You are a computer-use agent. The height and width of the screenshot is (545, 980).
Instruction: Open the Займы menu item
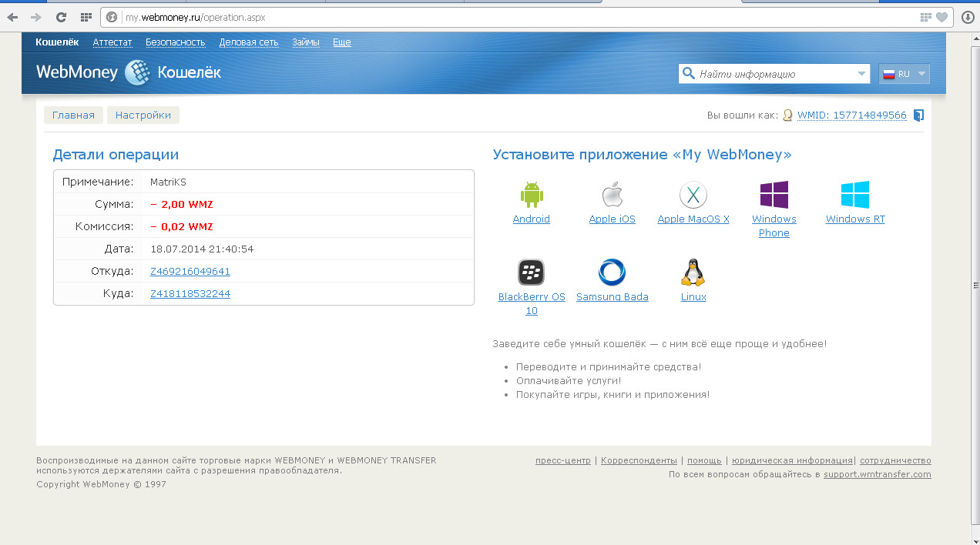(x=306, y=42)
